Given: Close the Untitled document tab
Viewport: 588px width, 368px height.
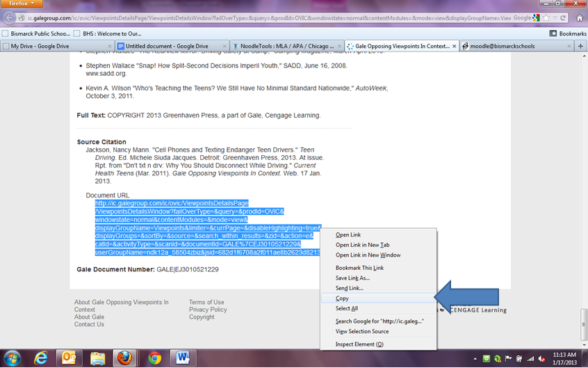Looking at the screenshot, I should coord(224,46).
